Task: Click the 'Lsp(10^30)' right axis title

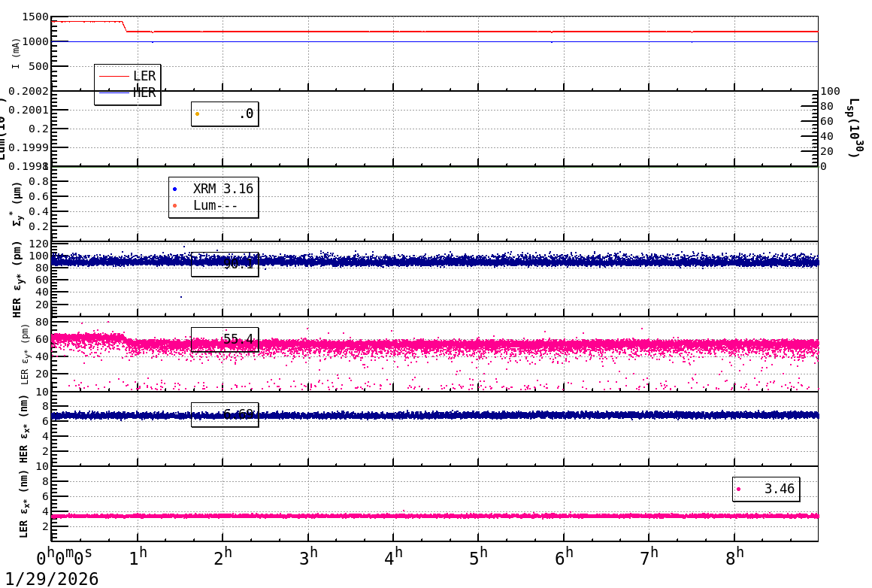Action: 857,128
